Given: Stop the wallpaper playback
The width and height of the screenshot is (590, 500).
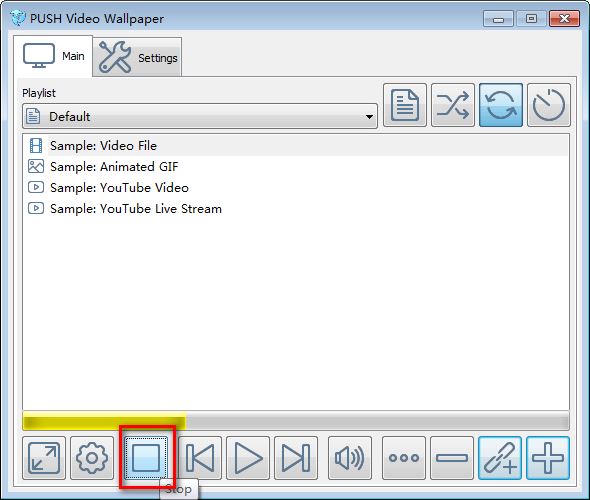Looking at the screenshot, I should point(146,458).
